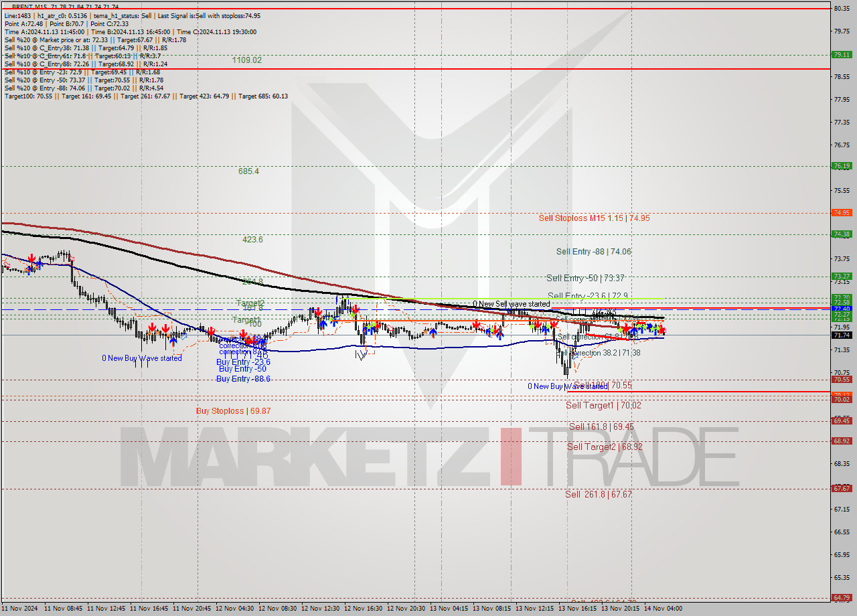Select the 'Sell %20 @ Market price' info line

[95, 40]
